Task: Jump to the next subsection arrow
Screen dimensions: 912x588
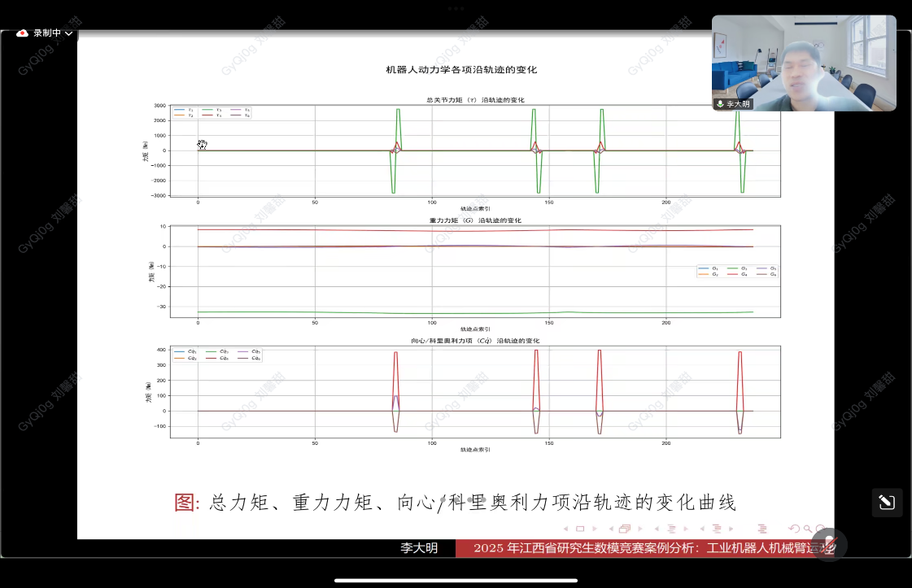Action: click(685, 529)
